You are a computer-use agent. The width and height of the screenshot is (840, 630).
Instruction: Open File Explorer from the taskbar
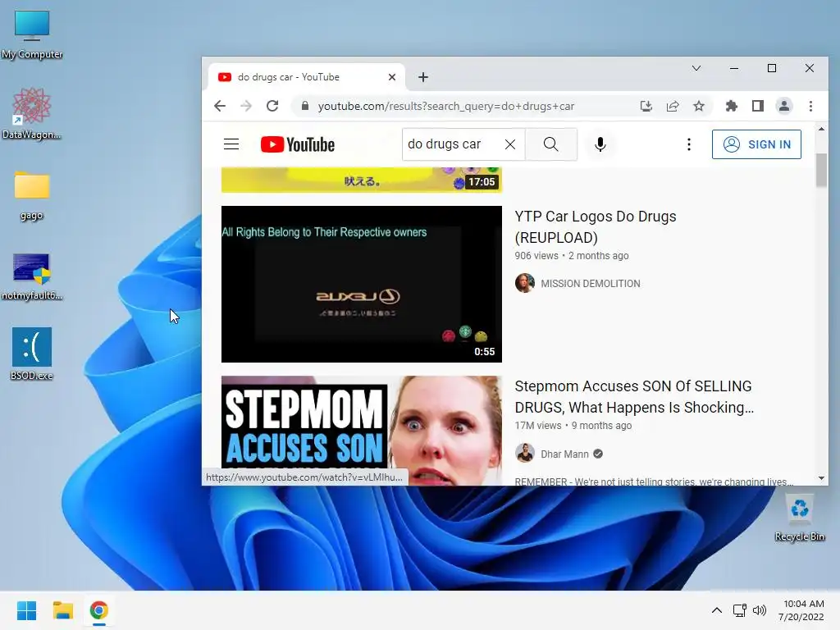pos(62,610)
